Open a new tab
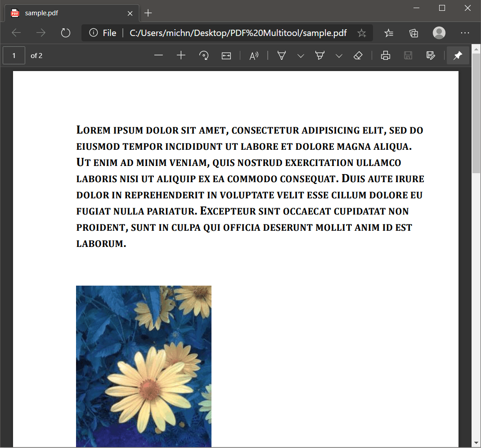This screenshot has height=448, width=481. click(148, 13)
